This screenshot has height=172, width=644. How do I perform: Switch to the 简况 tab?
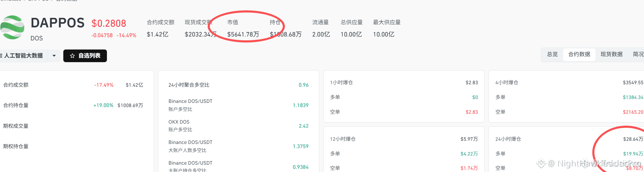point(638,54)
